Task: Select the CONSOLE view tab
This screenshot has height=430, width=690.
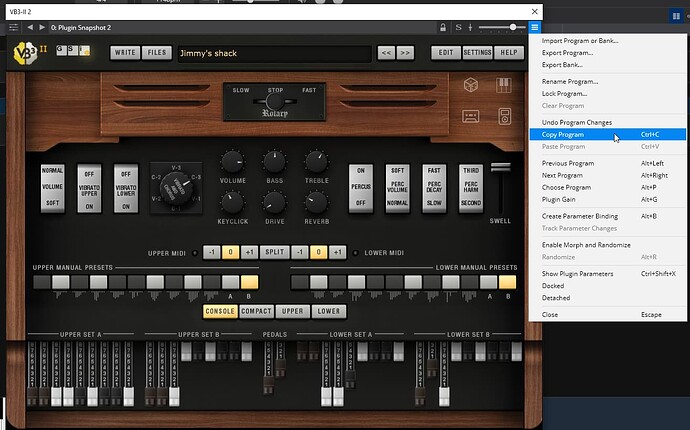Action: (220, 311)
